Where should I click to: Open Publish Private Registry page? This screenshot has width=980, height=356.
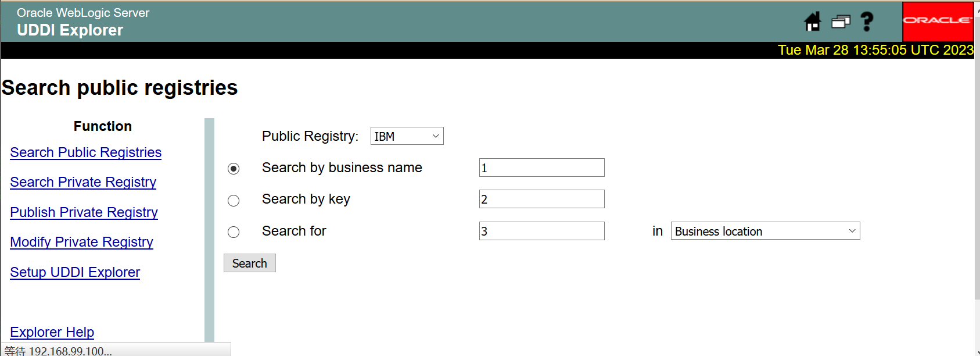tap(84, 212)
